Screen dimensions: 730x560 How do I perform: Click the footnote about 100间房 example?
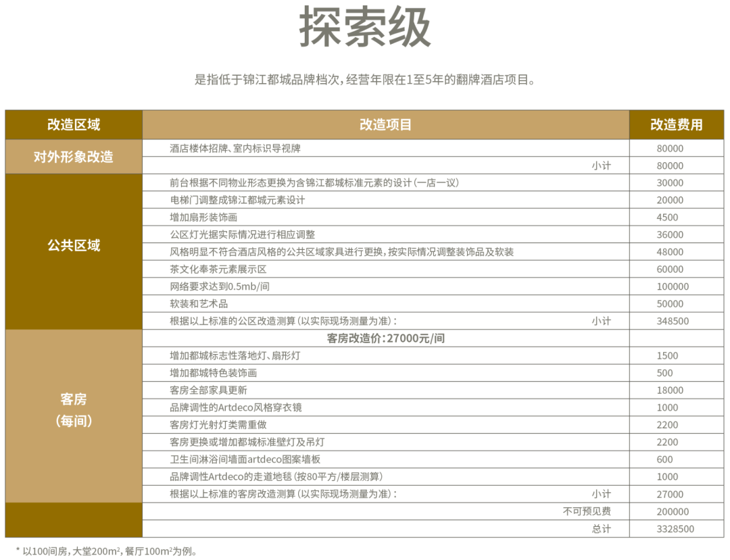click(107, 551)
